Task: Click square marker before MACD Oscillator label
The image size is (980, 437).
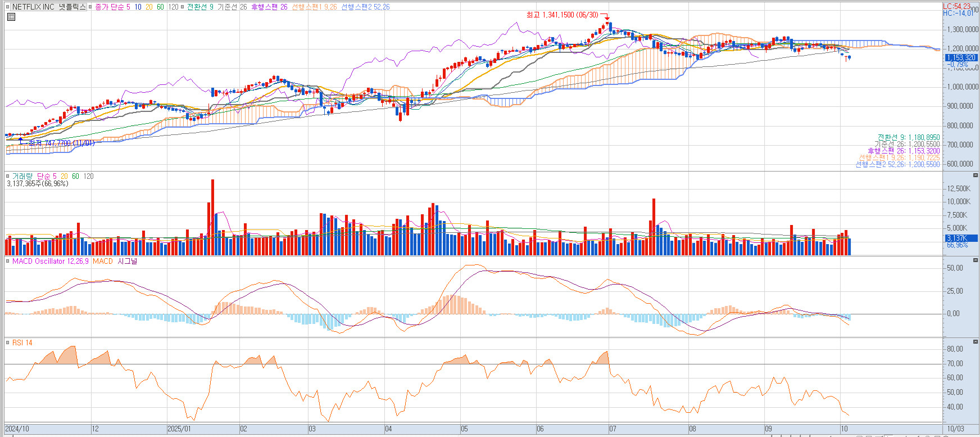Action: coord(8,261)
